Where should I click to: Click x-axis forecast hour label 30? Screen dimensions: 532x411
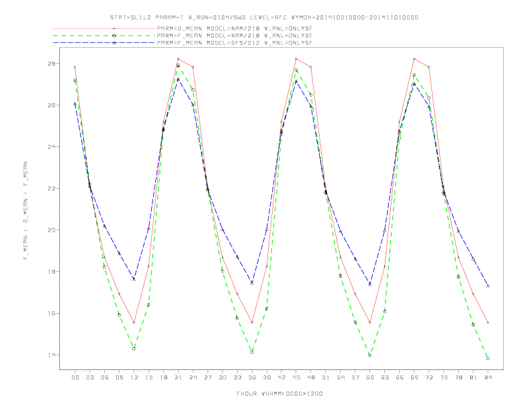[222, 377]
